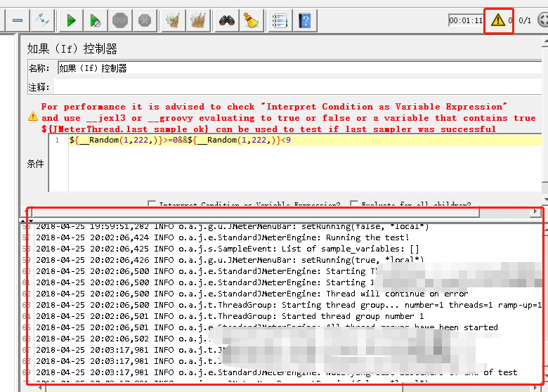This screenshot has height=392, width=548.
Task: Click the Clear broom-with-gear icon
Action: pos(174,20)
